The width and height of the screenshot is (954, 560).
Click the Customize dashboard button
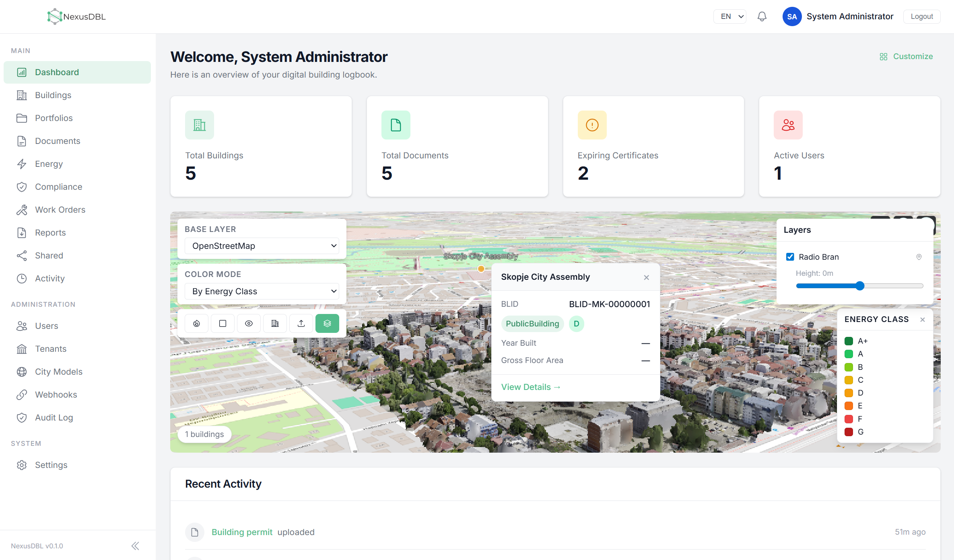(906, 57)
